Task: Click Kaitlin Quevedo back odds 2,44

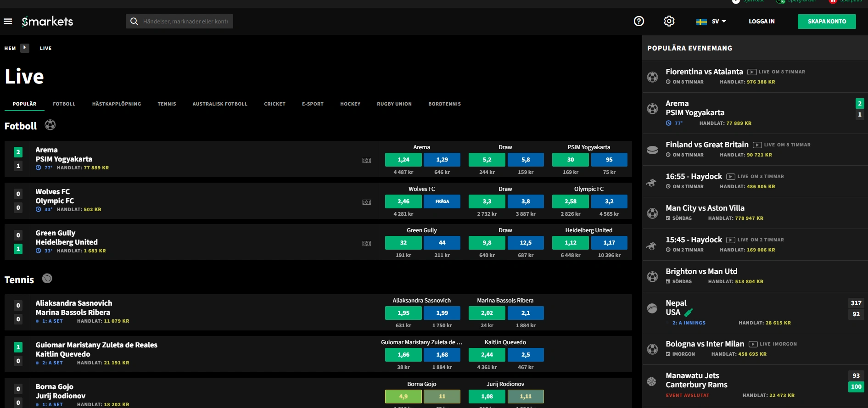Action: pos(487,355)
